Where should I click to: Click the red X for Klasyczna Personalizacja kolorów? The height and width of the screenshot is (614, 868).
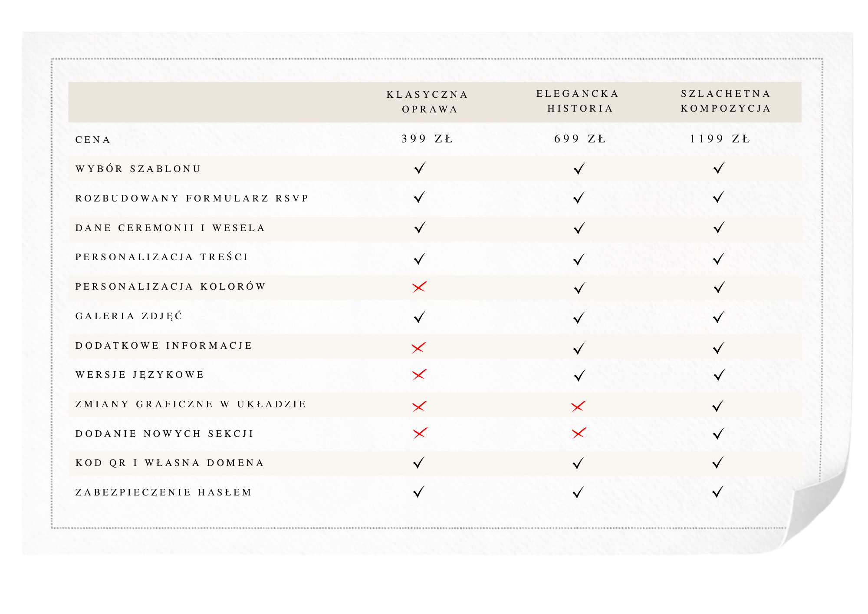419,287
